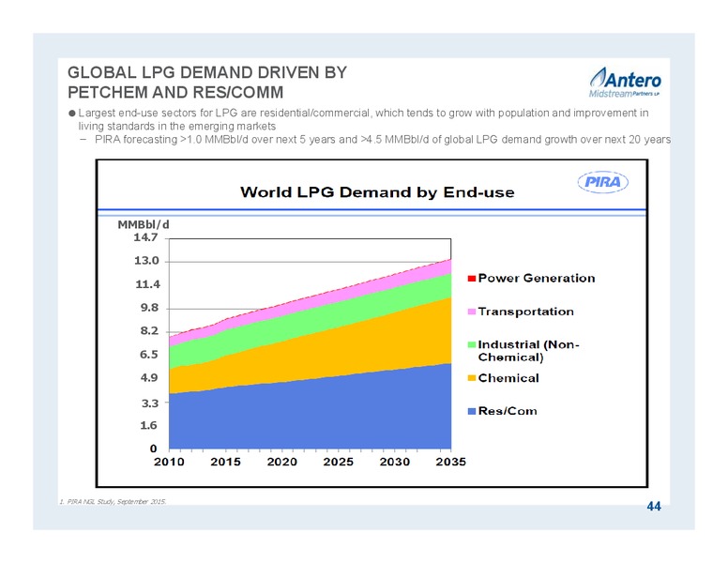This screenshot has height=563, width=728.
Task: Click the y-axis value 8.2
Action: pos(149,330)
